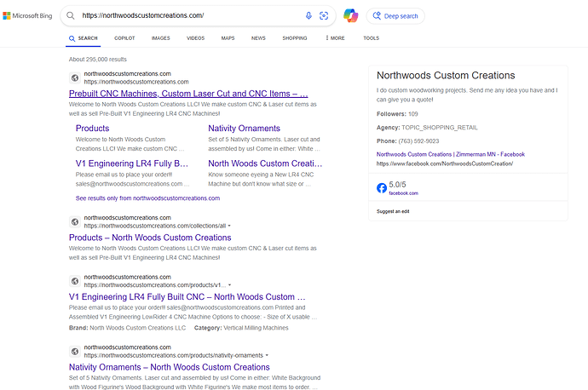Open Nativity Ornaments – North Woods Custom Creations result
Viewport: 588px width, 390px height.
(x=169, y=367)
